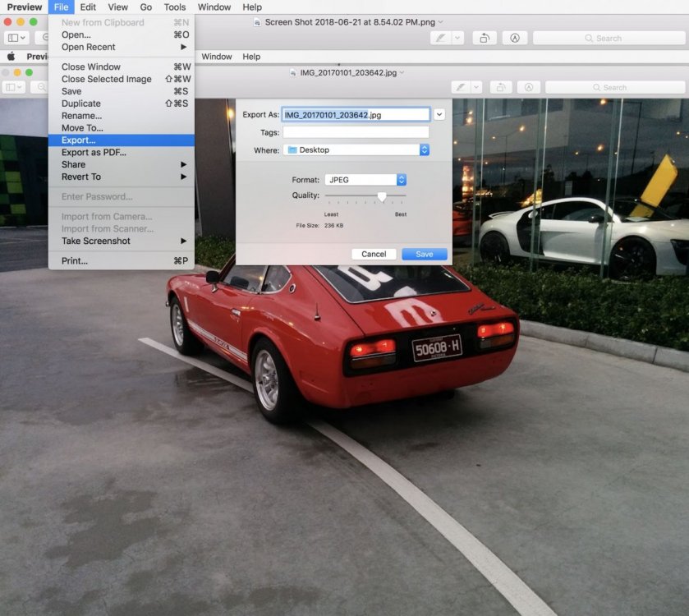Open Markup tools via the circled pen icon
The height and width of the screenshot is (616, 689).
tap(528, 86)
